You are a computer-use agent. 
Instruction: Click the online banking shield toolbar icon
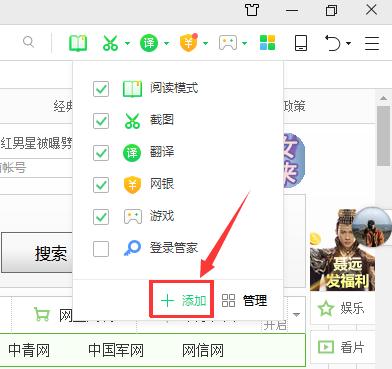pyautogui.click(x=189, y=43)
